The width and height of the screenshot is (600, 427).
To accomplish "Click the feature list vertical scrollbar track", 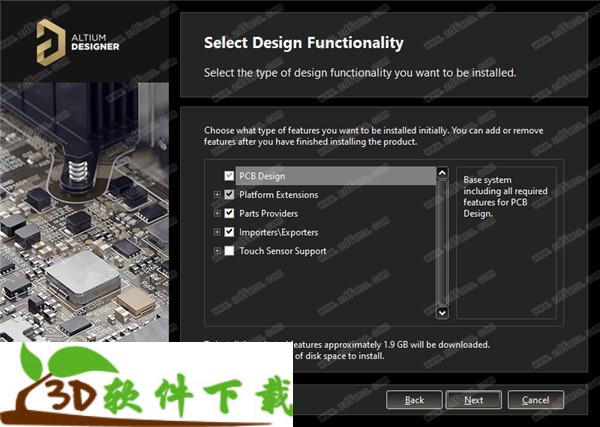I will (x=442, y=243).
